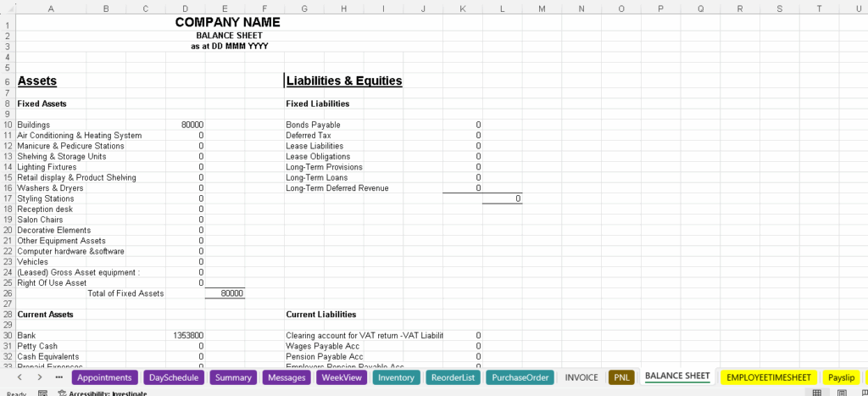Select the Deferred Tax label cell
Image resolution: width=868 pixels, height=396 pixels.
point(309,136)
